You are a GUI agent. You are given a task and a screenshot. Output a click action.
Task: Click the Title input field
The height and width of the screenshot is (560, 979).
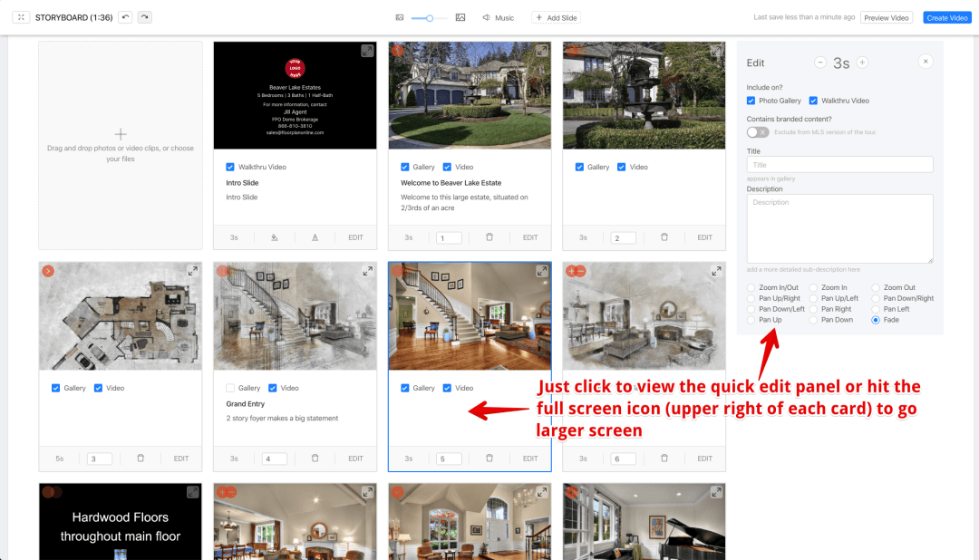point(839,165)
